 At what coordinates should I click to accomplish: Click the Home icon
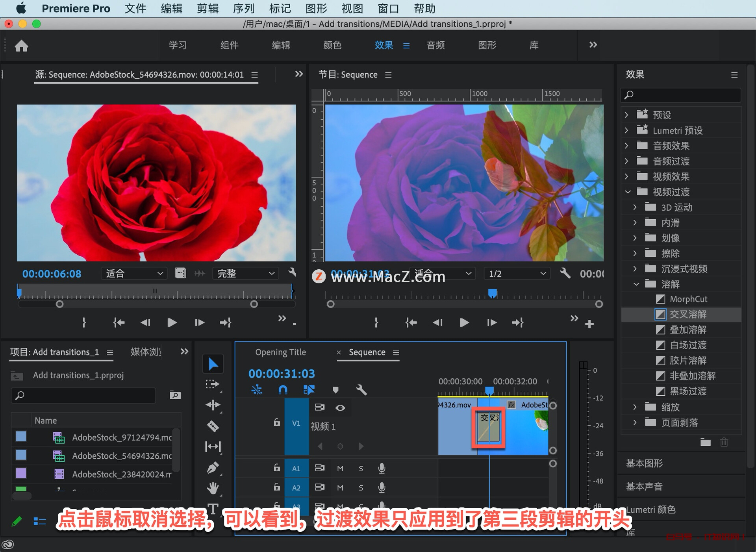click(x=22, y=46)
